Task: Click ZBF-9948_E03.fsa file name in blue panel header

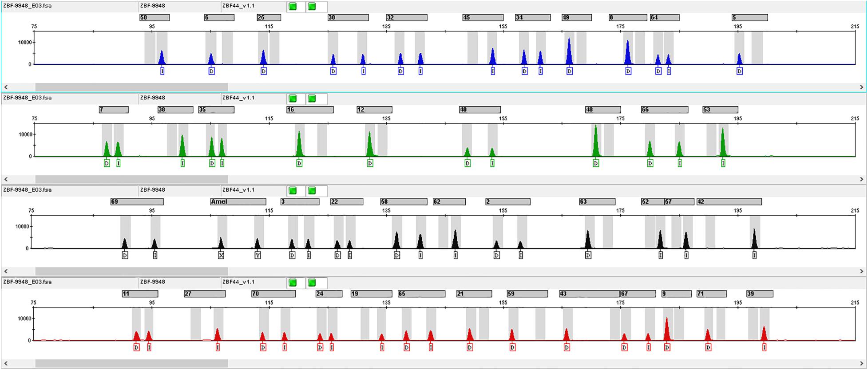Action: point(28,6)
